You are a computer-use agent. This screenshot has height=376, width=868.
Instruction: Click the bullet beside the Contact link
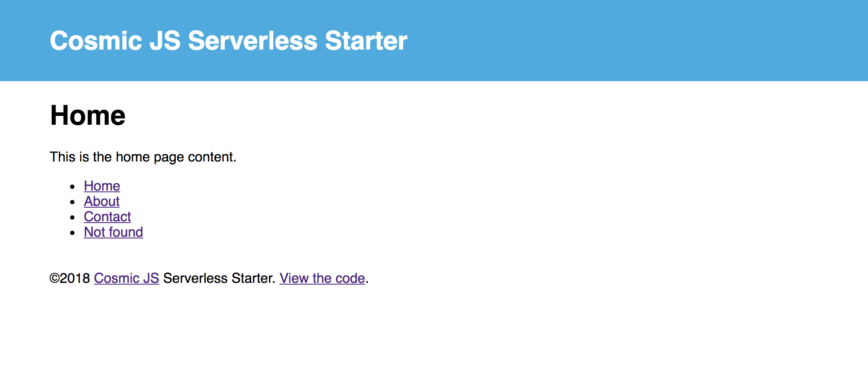click(73, 217)
